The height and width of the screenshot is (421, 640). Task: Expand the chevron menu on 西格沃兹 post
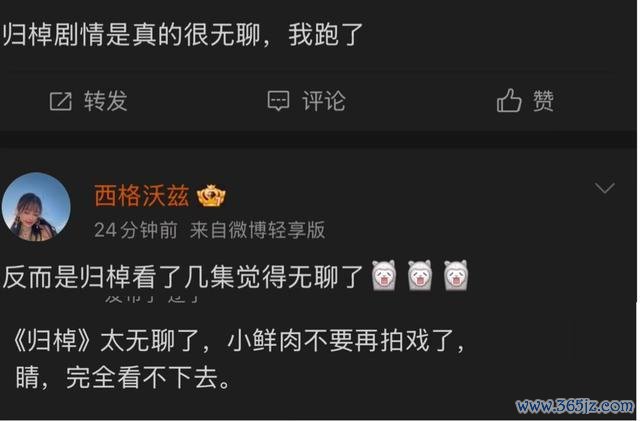[604, 188]
